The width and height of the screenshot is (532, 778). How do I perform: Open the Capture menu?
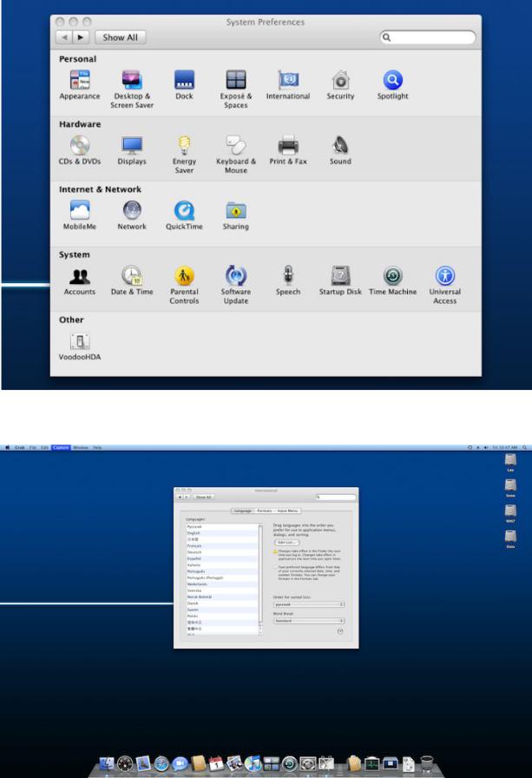tap(61, 447)
